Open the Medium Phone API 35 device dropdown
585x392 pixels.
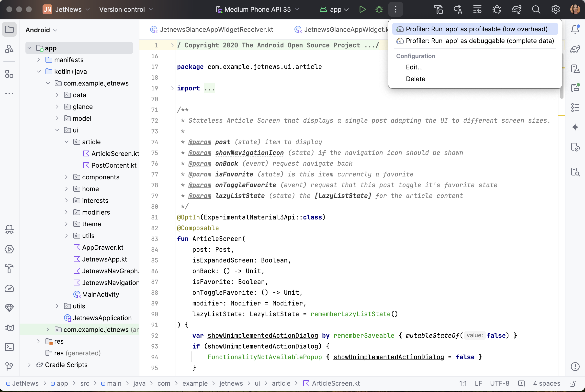pyautogui.click(x=258, y=10)
